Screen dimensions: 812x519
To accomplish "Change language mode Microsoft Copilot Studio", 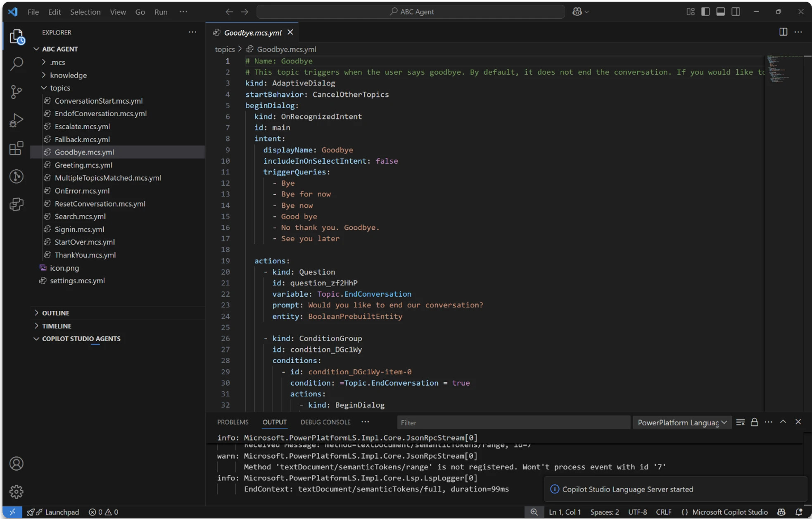I will click(x=730, y=512).
